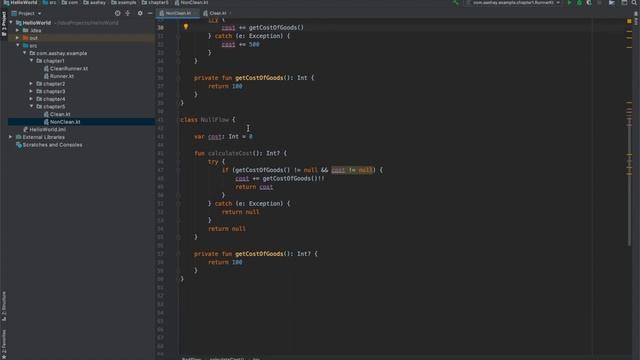Image resolution: width=640 pixels, height=360 pixels.
Task: Expand the out folder
Action: pos(18,38)
